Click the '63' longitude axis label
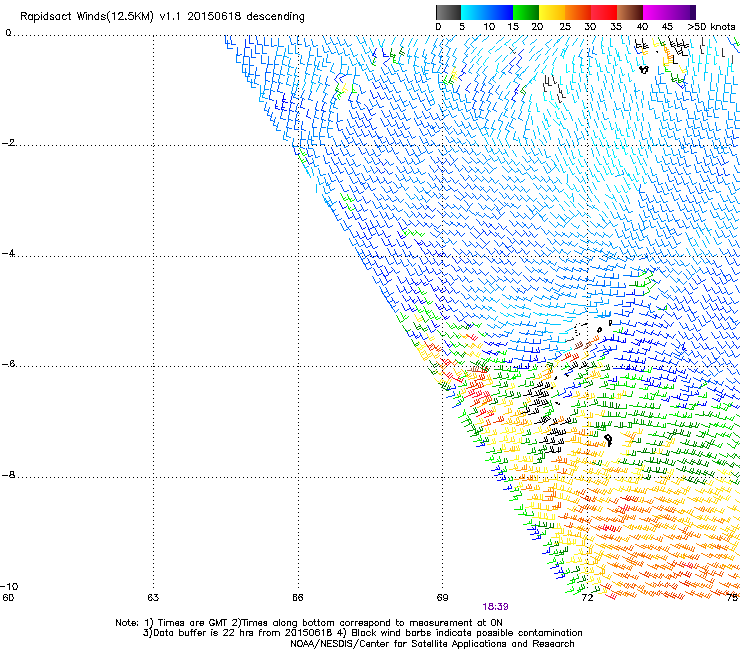This screenshot has height=650, width=740. (x=153, y=598)
